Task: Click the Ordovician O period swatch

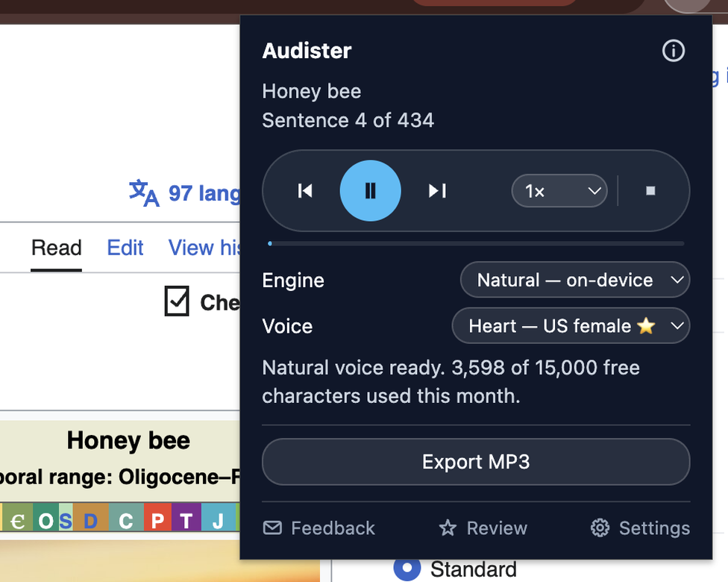Action: click(x=46, y=517)
